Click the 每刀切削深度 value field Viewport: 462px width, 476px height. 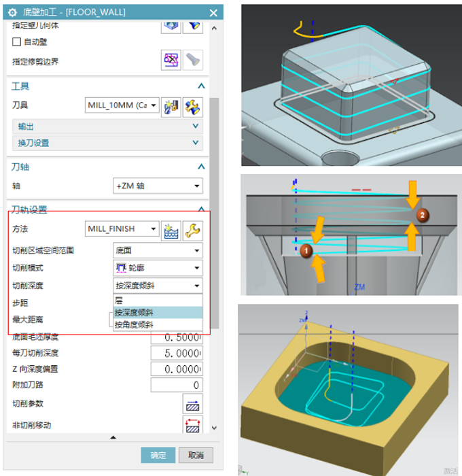point(176,353)
